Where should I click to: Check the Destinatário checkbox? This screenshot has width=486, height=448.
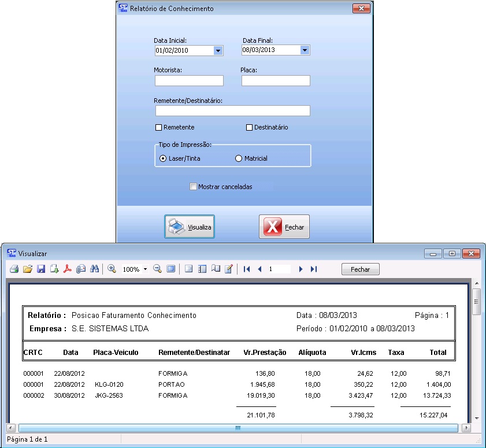click(250, 128)
